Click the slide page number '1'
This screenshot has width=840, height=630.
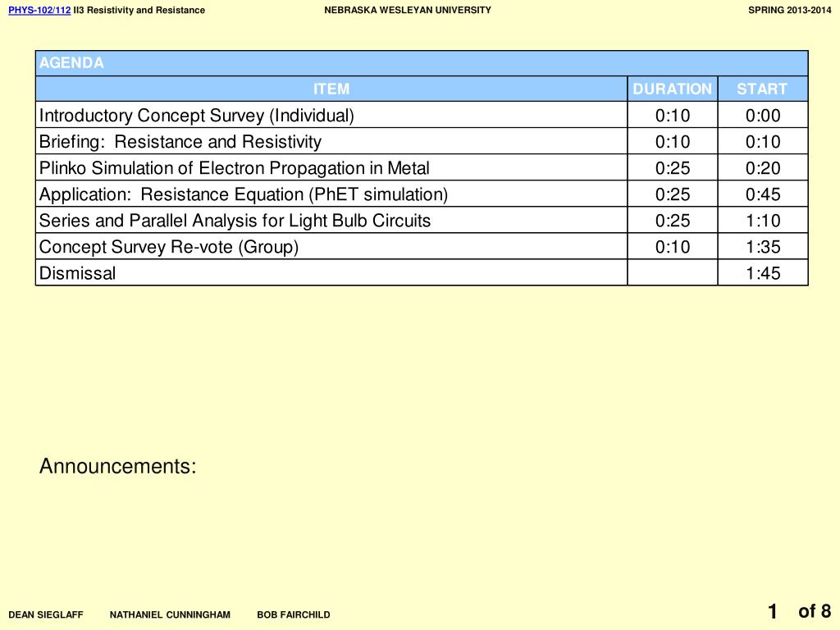coord(772,611)
